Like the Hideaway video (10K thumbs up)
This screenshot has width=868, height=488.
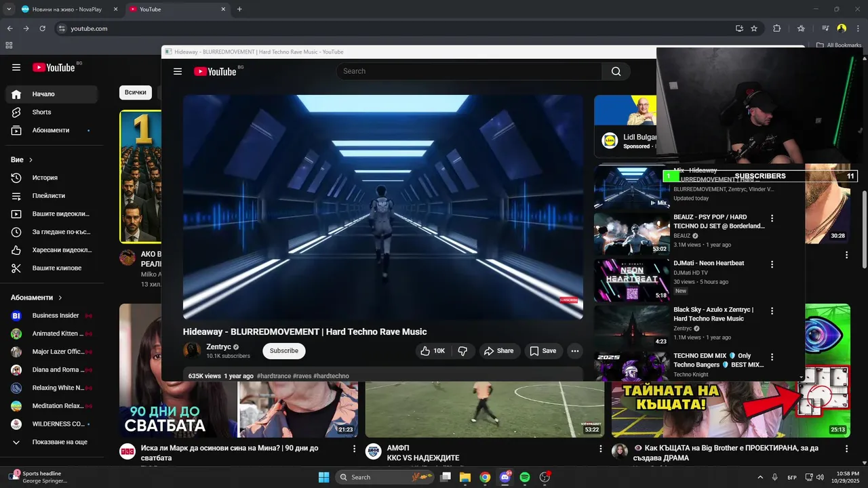pyautogui.click(x=433, y=351)
